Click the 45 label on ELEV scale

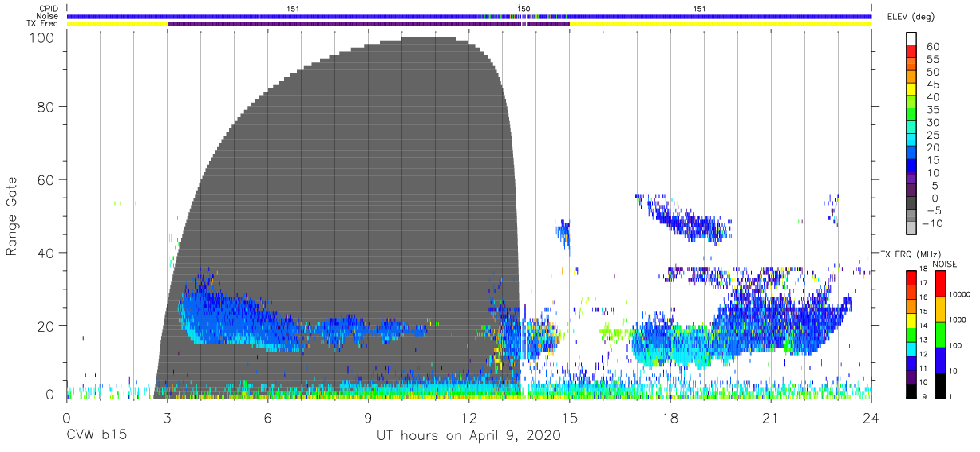coord(933,85)
